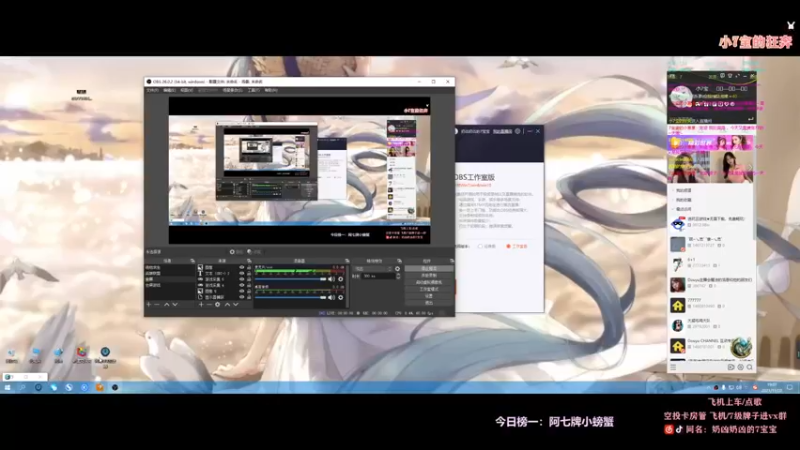Click the search icon at chat panel bottom

(749, 367)
